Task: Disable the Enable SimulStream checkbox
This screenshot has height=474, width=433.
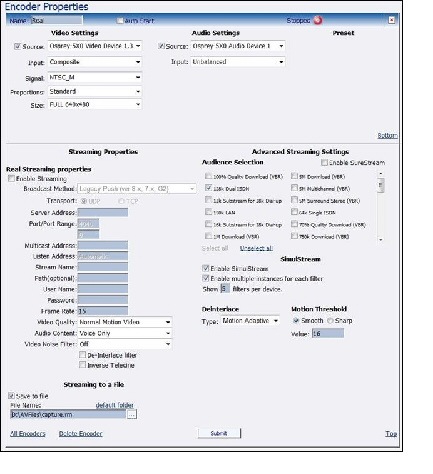Action: (x=205, y=268)
